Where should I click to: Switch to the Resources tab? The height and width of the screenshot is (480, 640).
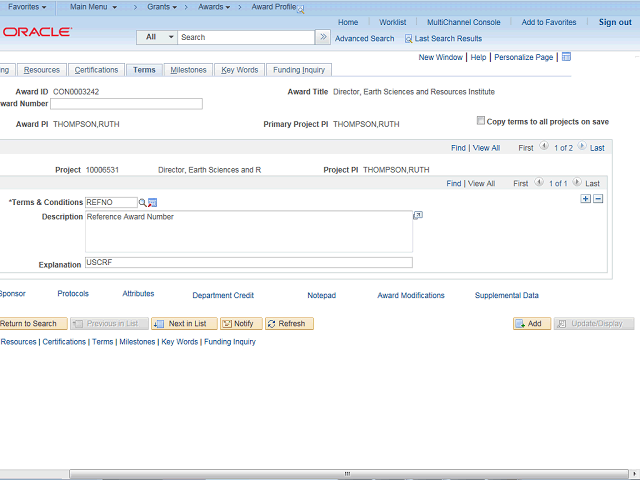point(42,70)
